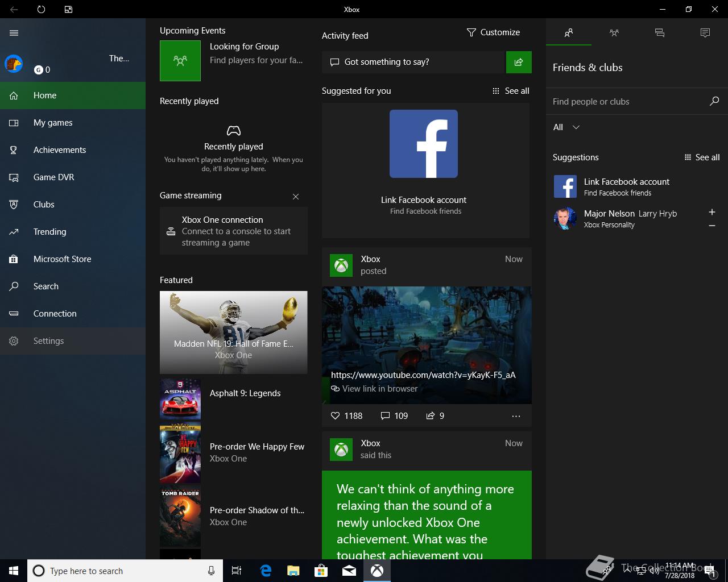Open Achievements page

pyautogui.click(x=73, y=150)
